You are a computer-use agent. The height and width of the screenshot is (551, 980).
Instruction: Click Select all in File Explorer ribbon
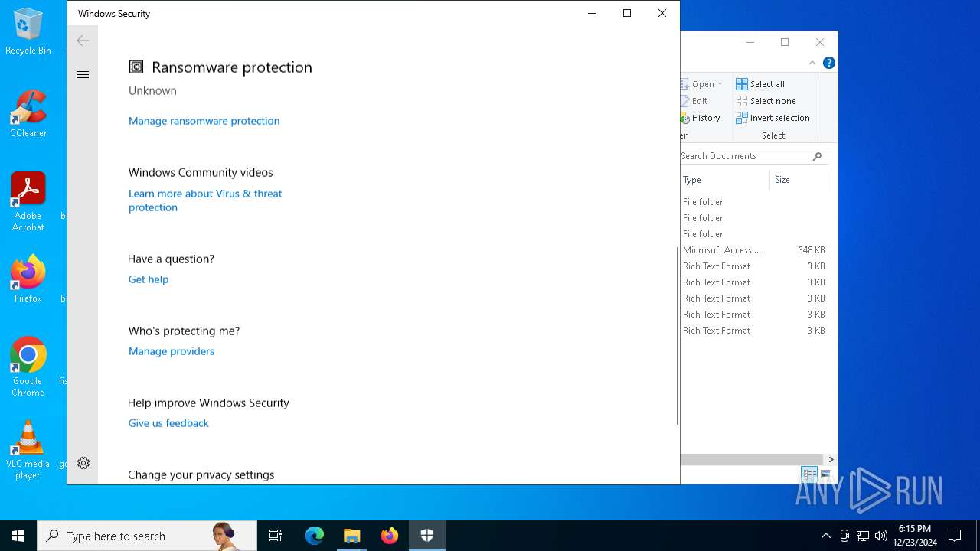[x=760, y=84]
